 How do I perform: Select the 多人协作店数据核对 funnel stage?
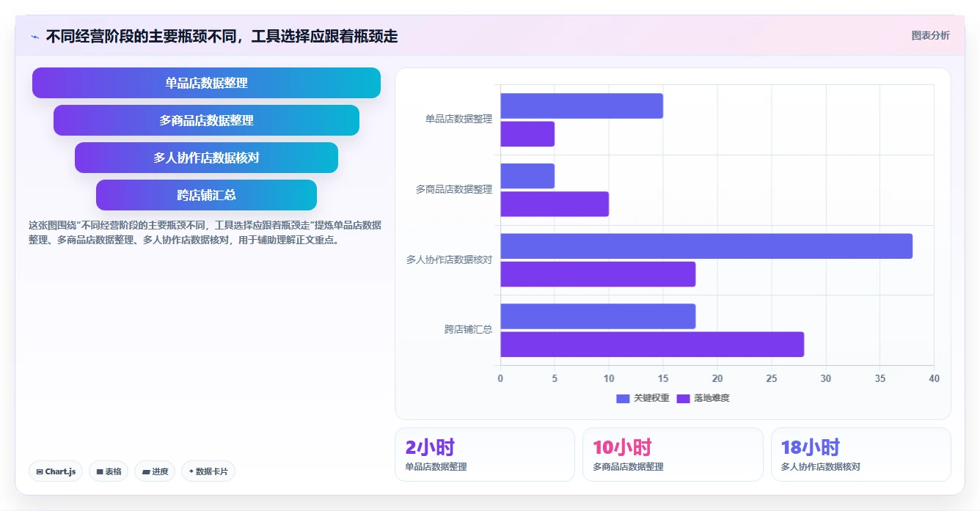pyautogui.click(x=206, y=158)
